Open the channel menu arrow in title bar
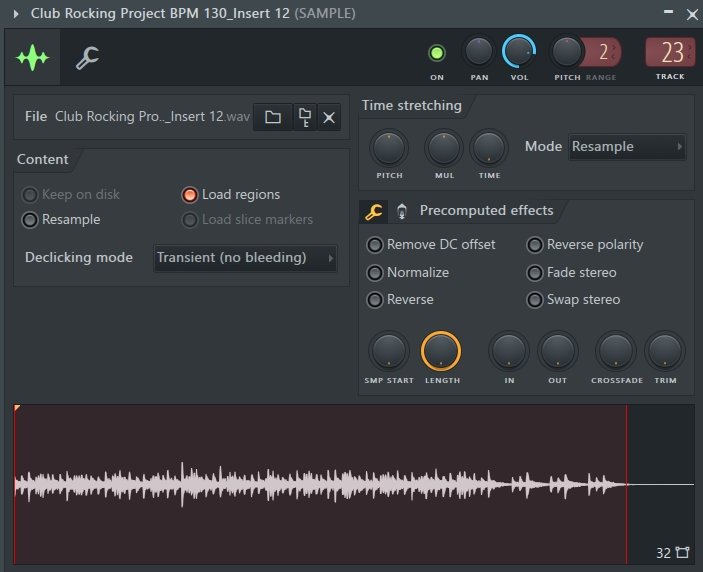 [x=16, y=14]
